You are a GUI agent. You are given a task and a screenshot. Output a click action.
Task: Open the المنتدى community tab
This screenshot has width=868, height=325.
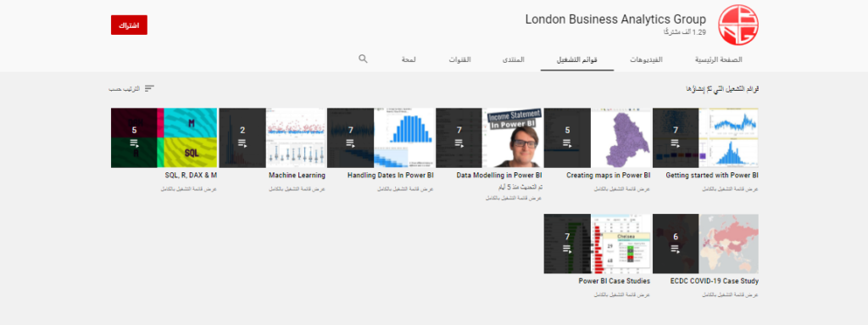513,59
